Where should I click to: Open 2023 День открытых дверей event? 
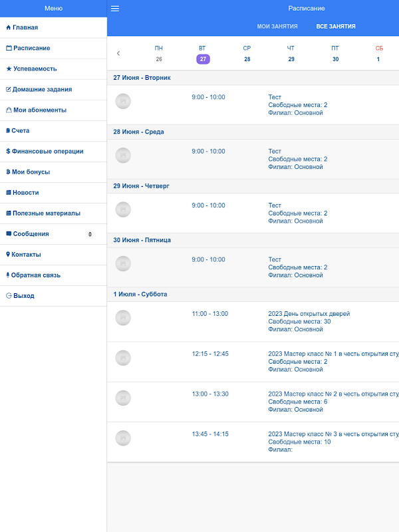309,314
